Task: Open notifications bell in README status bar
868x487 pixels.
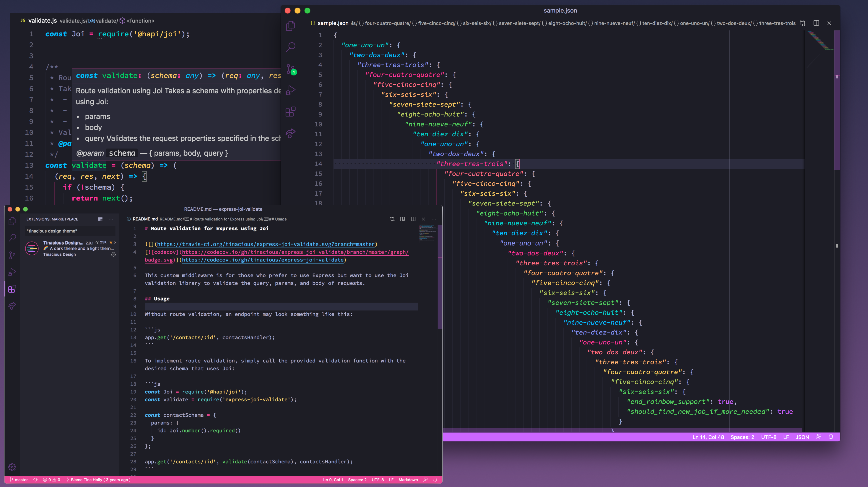Action: coord(435,480)
